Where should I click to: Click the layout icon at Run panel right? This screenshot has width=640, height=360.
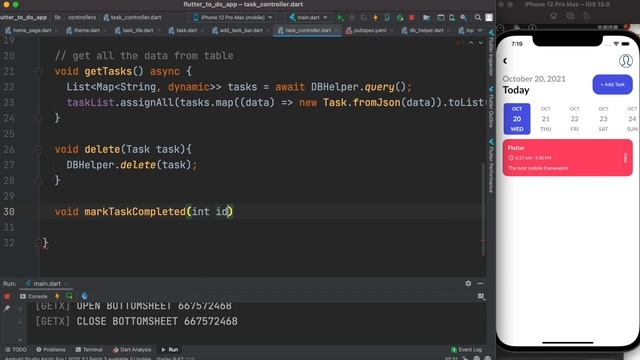(x=481, y=296)
